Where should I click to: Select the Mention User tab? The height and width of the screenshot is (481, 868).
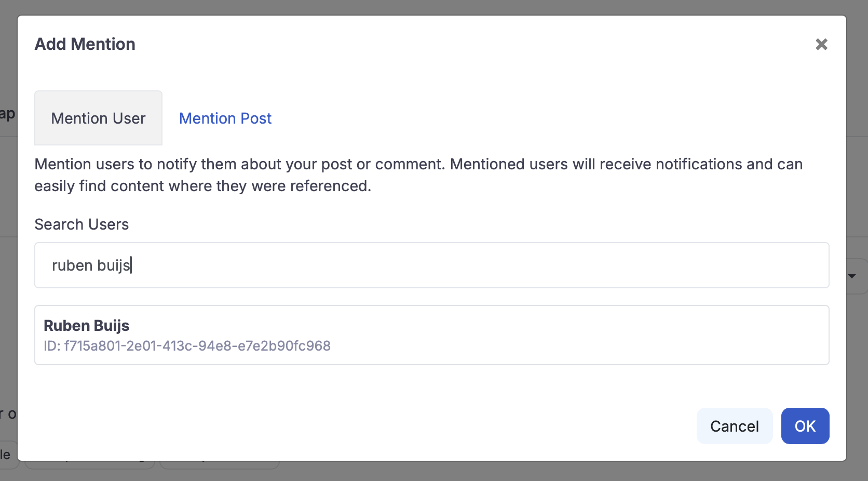98,118
